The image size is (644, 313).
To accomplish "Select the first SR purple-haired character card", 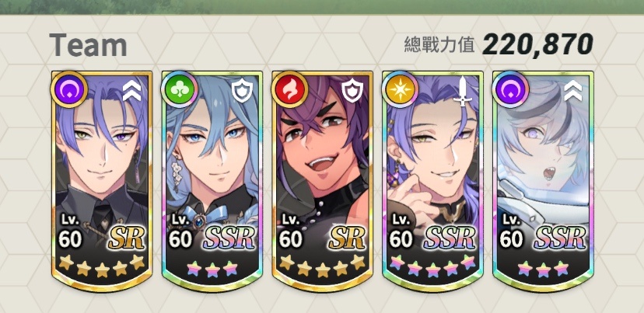I will (102, 181).
